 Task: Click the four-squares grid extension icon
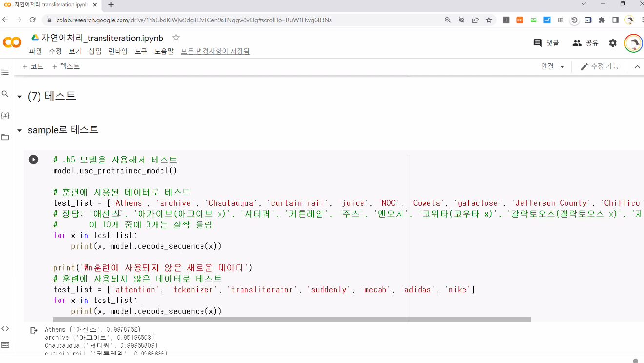click(561, 20)
